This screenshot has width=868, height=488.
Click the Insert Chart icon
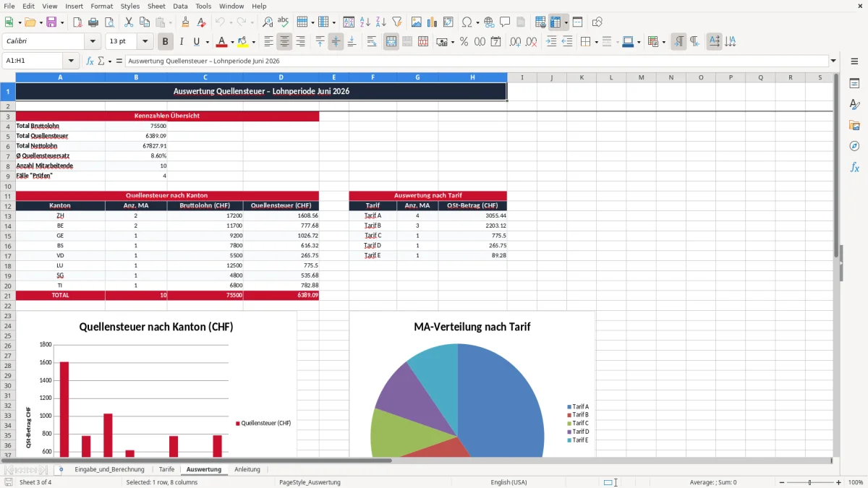pos(433,22)
